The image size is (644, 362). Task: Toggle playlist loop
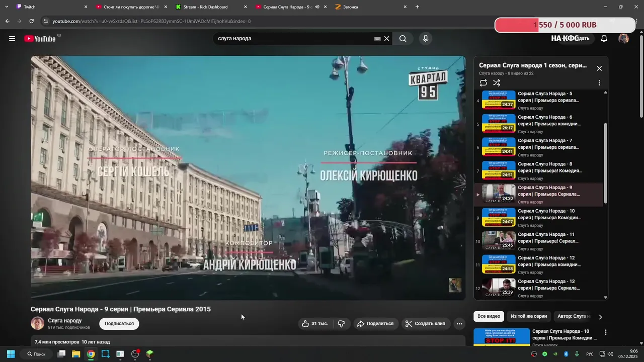click(484, 83)
